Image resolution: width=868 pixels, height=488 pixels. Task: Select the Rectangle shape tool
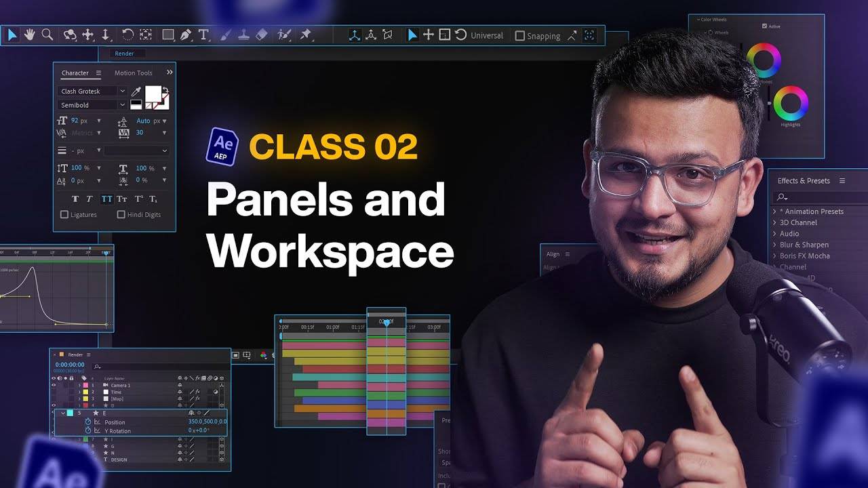click(x=168, y=35)
